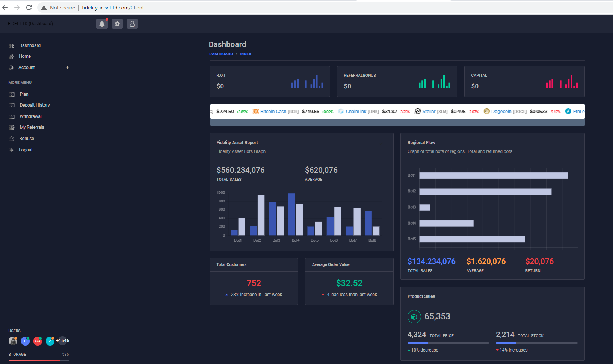Click the +1545 more users badge

coord(62,341)
